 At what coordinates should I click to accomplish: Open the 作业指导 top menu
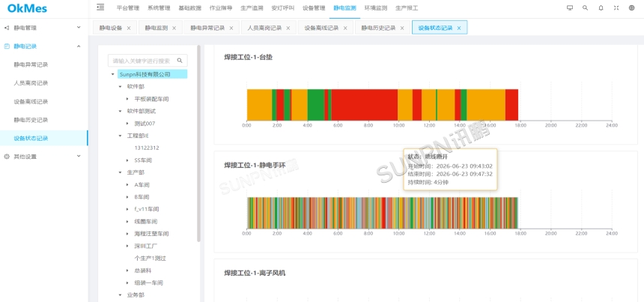(221, 7)
